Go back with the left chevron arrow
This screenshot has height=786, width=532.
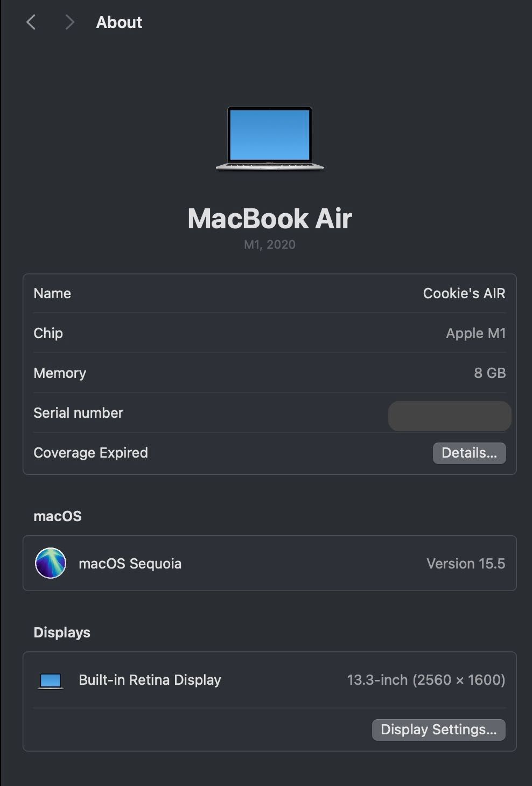(x=31, y=22)
